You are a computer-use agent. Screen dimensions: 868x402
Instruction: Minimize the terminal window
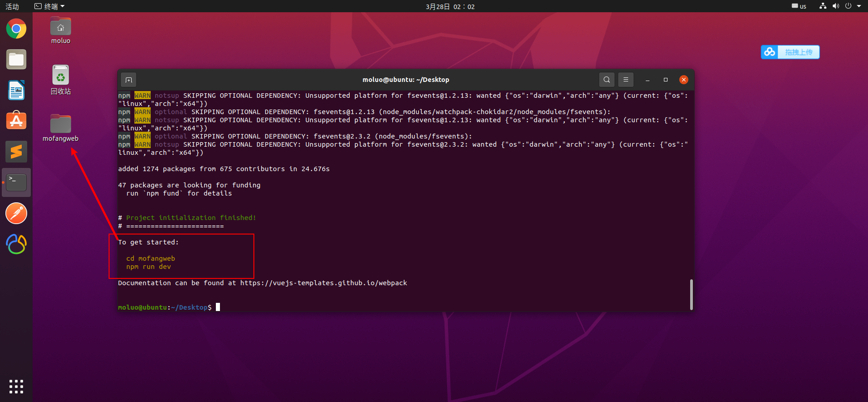[648, 80]
